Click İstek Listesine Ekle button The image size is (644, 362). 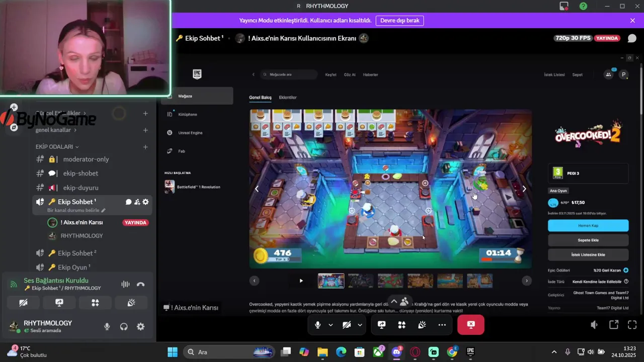point(588,254)
